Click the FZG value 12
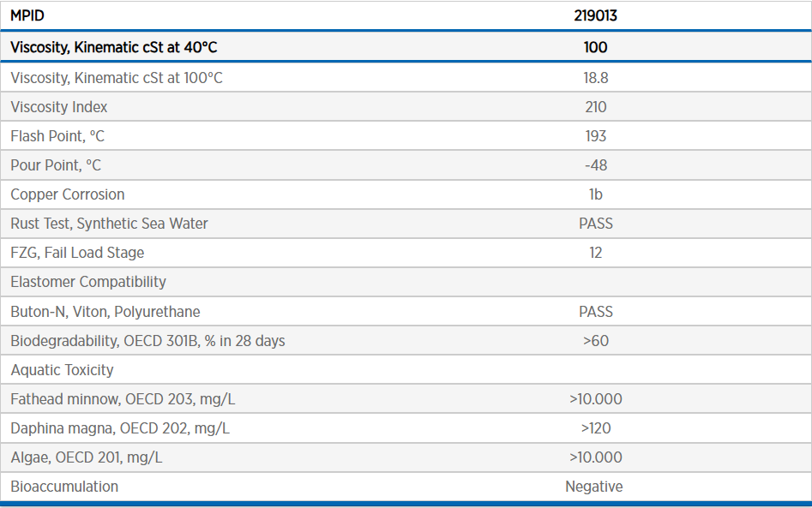 [x=596, y=253]
